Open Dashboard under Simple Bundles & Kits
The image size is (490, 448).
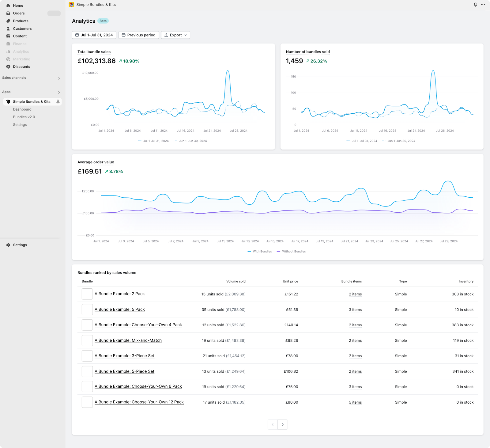pos(22,109)
